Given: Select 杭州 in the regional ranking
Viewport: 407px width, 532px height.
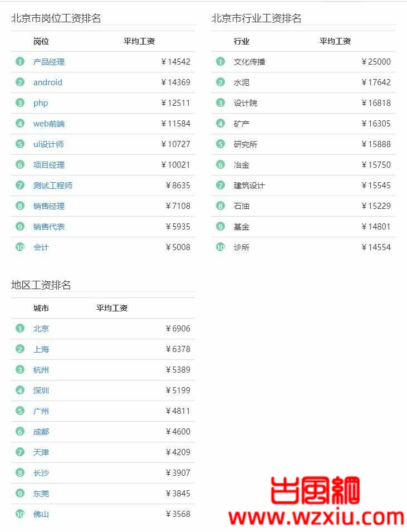Looking at the screenshot, I should pyautogui.click(x=41, y=370).
